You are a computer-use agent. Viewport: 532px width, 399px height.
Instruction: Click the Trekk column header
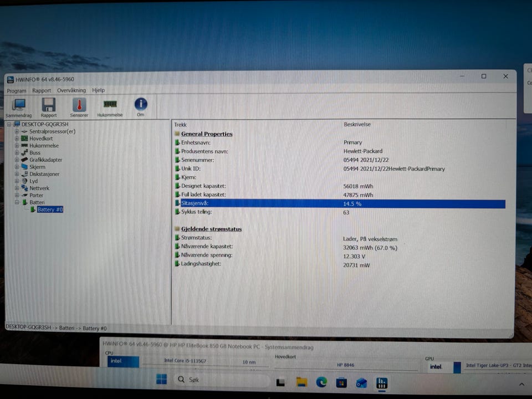(180, 125)
